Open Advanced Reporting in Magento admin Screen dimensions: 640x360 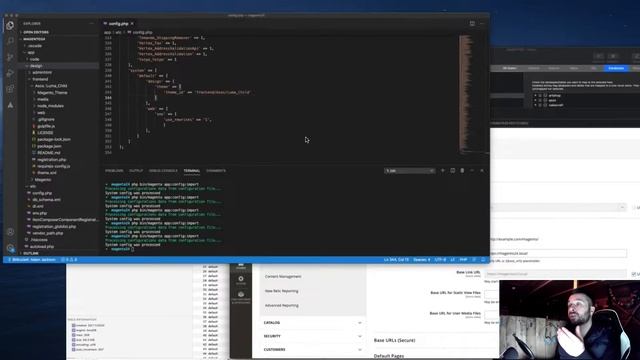(282, 305)
